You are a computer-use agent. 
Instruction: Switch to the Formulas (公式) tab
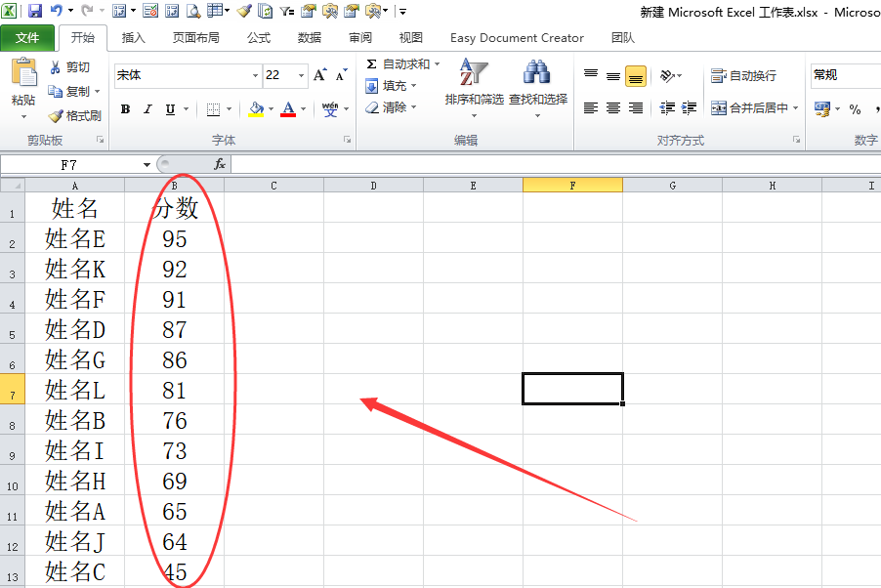[259, 38]
